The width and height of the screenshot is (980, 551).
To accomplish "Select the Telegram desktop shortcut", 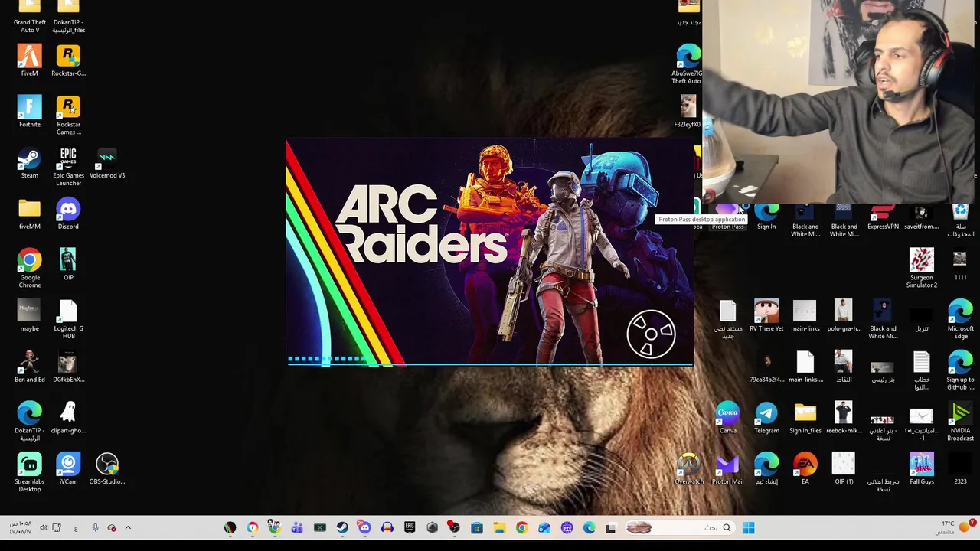I will [766, 418].
